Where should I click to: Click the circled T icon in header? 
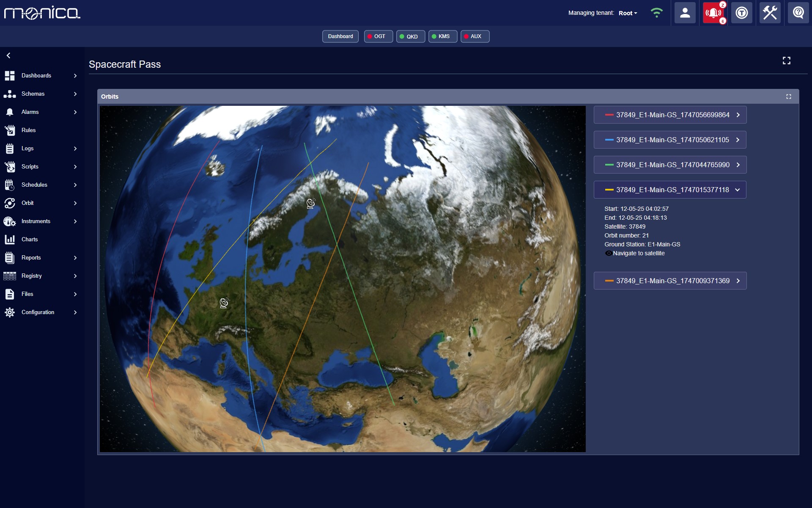click(741, 13)
